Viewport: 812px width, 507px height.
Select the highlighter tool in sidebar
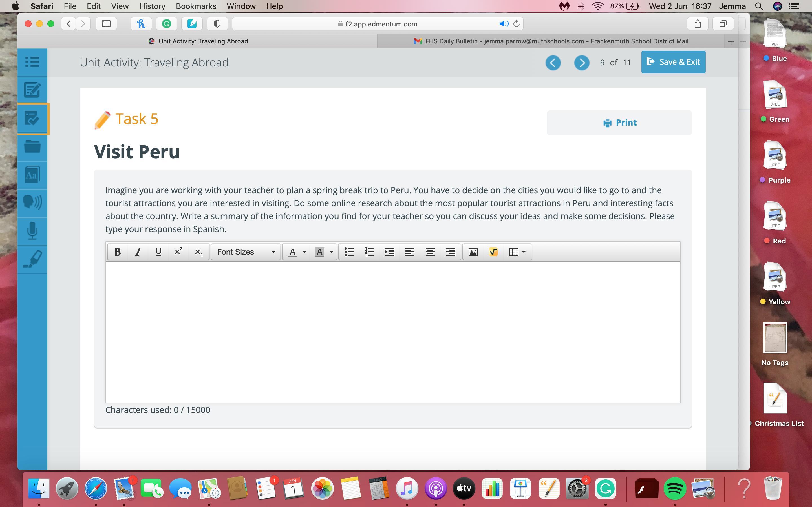(32, 259)
